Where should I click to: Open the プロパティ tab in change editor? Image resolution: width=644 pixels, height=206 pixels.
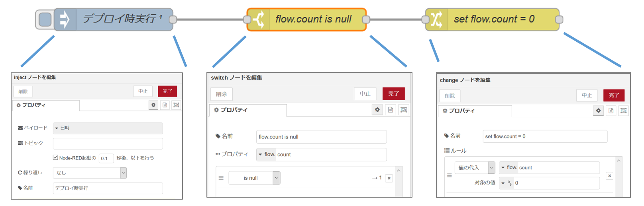(x=475, y=111)
